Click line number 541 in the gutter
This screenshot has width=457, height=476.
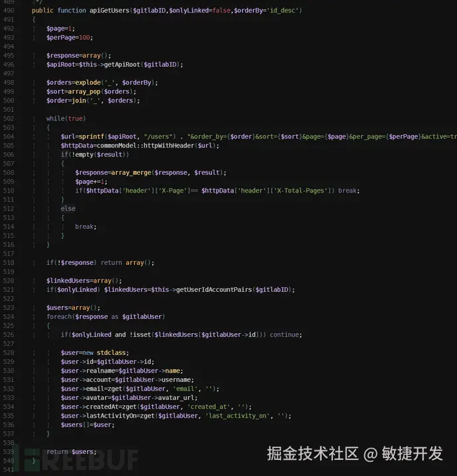(9, 469)
